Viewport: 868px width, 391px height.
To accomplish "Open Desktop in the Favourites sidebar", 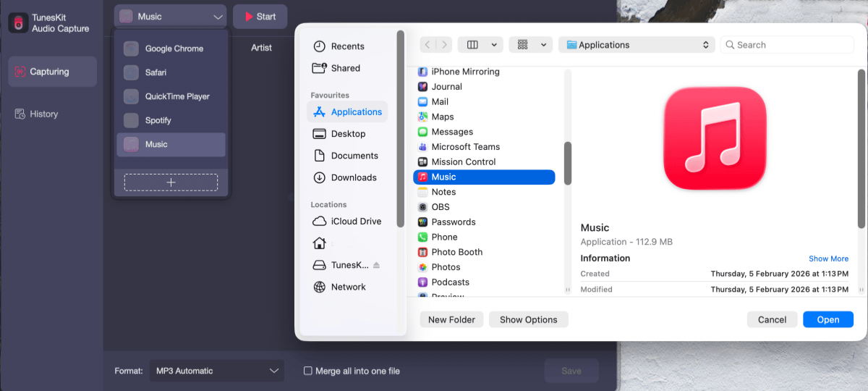I will (346, 133).
